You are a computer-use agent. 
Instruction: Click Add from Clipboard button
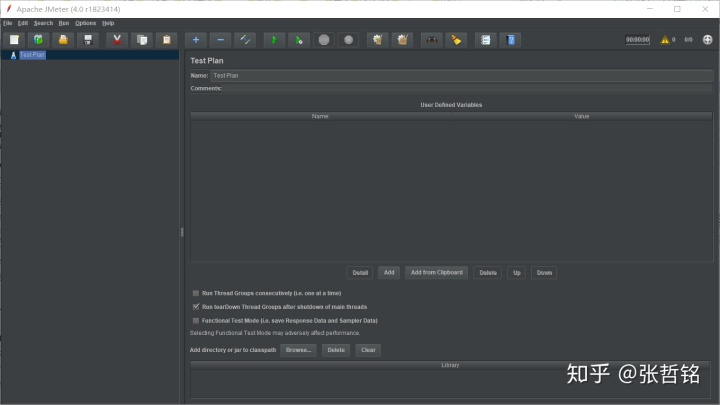coord(437,273)
